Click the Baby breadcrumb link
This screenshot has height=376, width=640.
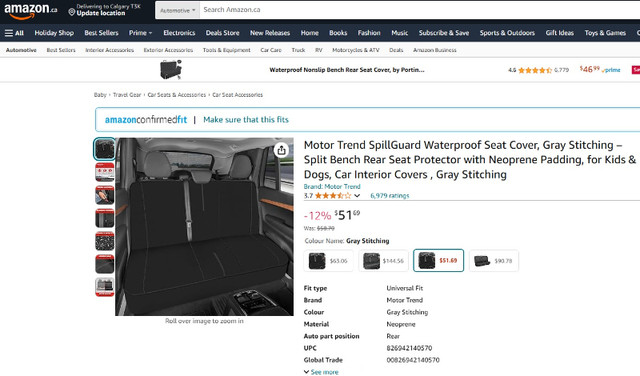click(x=100, y=95)
